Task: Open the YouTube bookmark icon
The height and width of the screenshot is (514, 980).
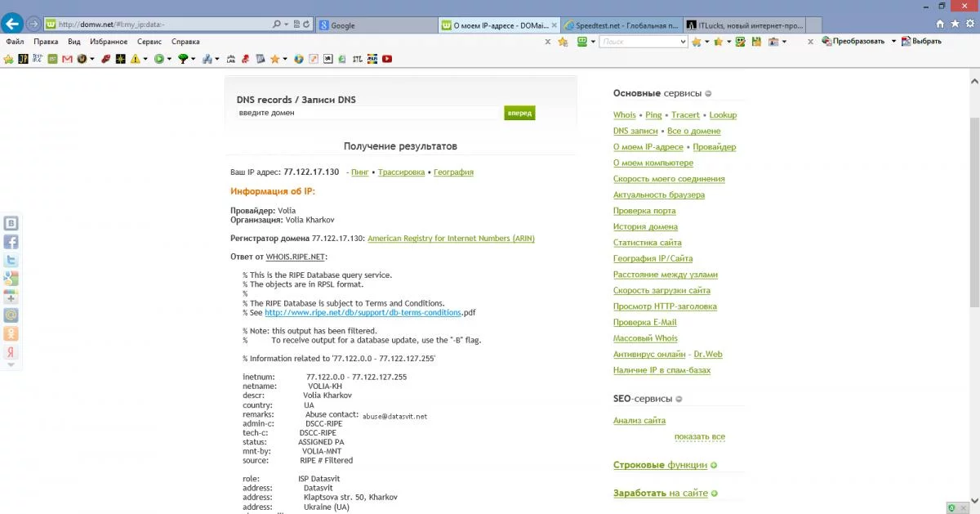Action: (x=386, y=59)
